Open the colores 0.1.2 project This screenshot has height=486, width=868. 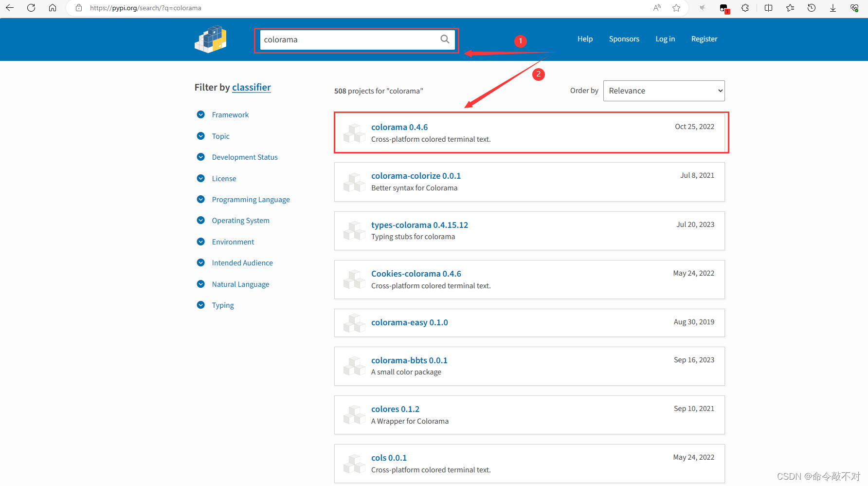click(395, 409)
